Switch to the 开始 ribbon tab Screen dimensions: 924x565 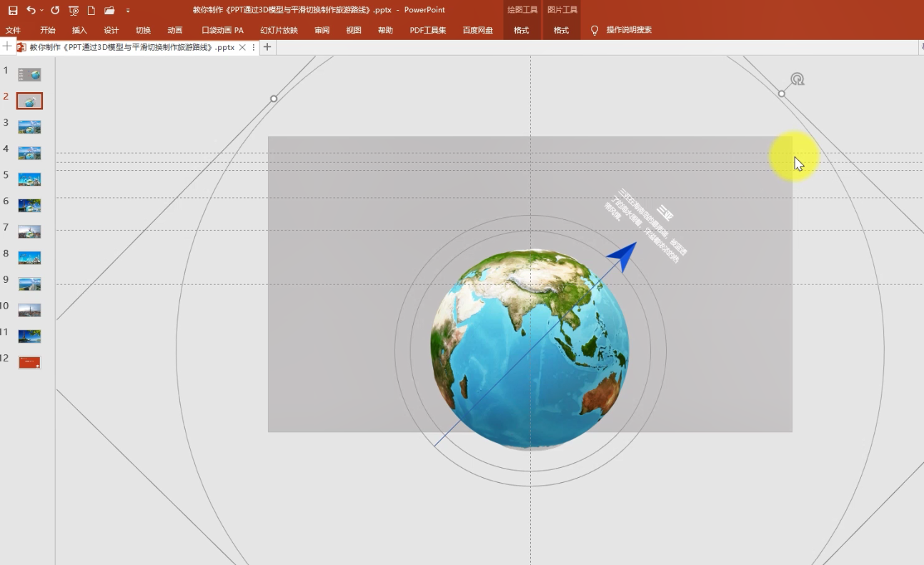coord(48,30)
